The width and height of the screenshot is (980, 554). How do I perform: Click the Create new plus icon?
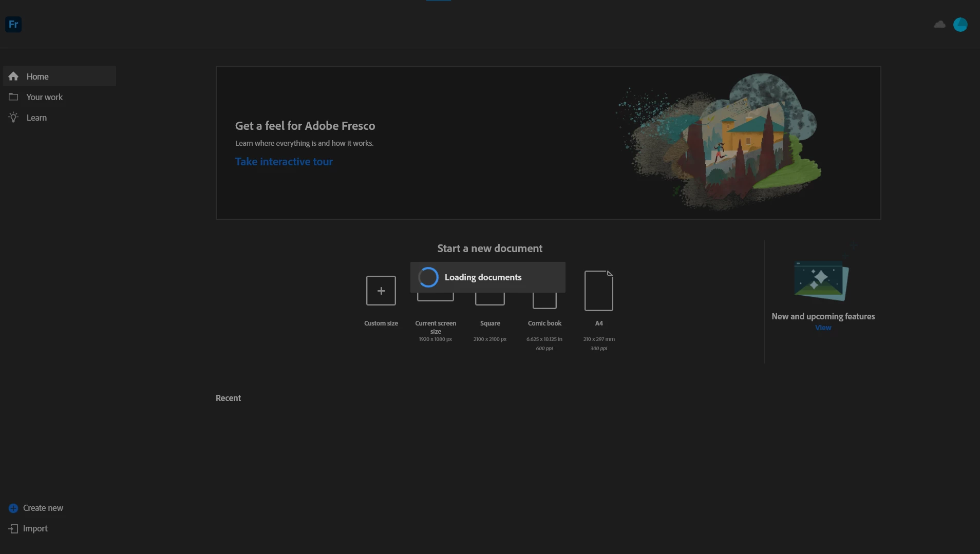click(x=13, y=508)
